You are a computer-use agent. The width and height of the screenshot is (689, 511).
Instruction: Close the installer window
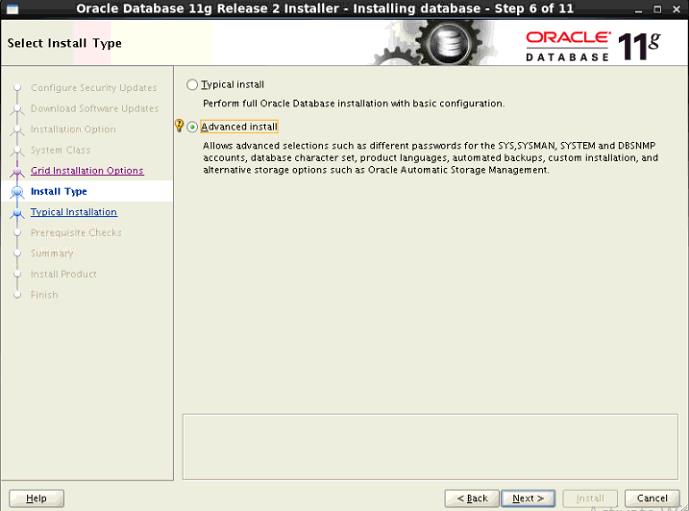677,9
